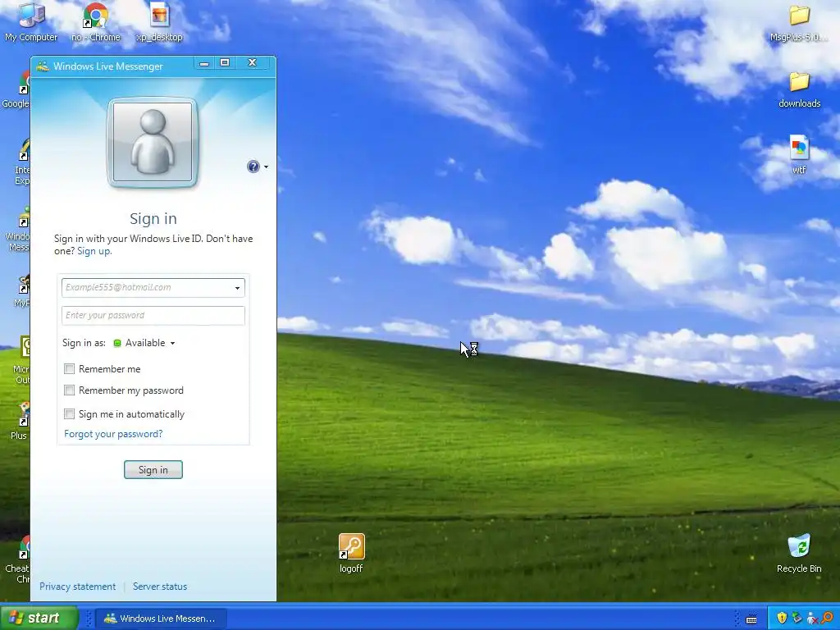This screenshot has width=840, height=630.
Task: Select the 'no - Chrome' desktop shortcut
Action: (x=96, y=22)
